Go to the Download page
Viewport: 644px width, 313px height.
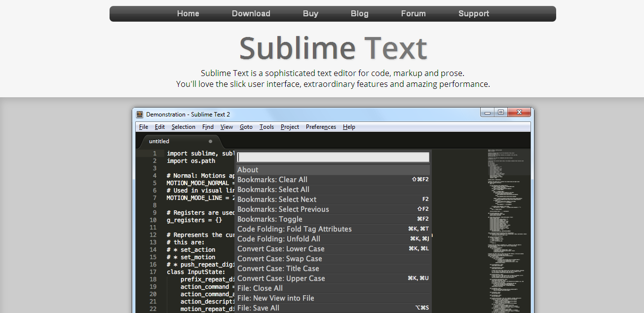[251, 14]
